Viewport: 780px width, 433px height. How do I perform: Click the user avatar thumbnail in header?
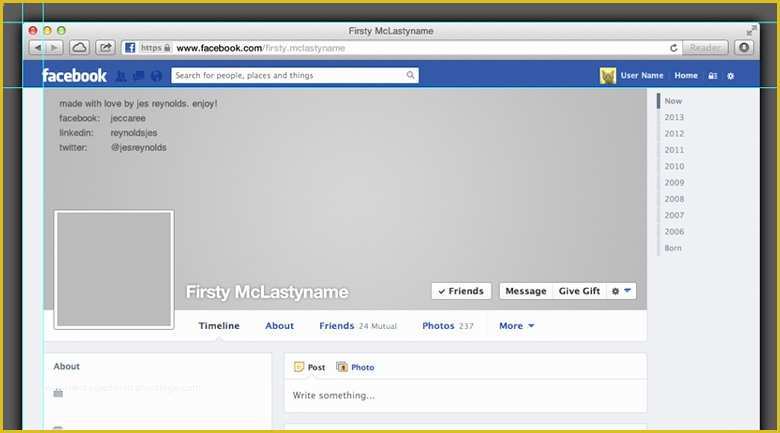(x=608, y=76)
